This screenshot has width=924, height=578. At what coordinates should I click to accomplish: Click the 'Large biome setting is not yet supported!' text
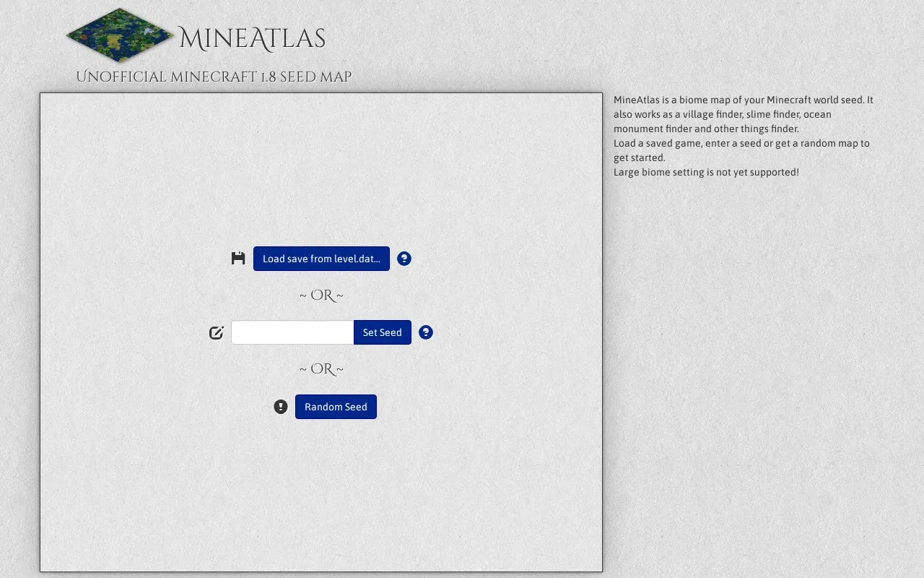pos(706,172)
